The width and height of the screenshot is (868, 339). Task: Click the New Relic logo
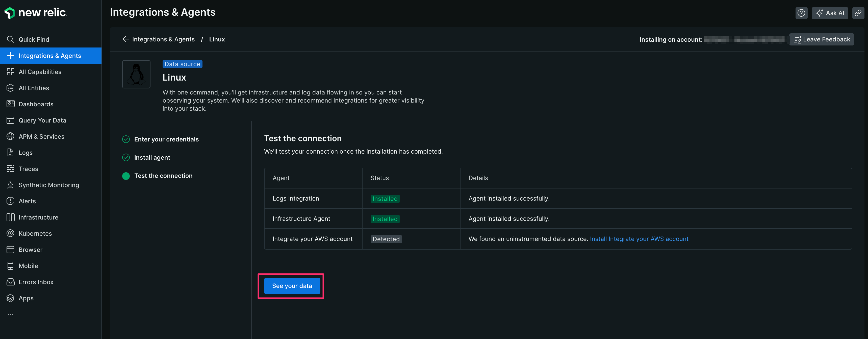[x=35, y=13]
